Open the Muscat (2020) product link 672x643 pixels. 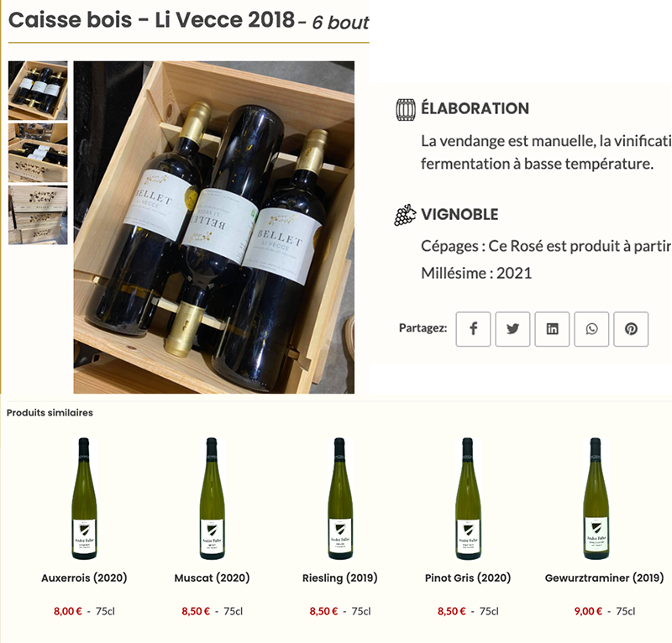click(212, 578)
